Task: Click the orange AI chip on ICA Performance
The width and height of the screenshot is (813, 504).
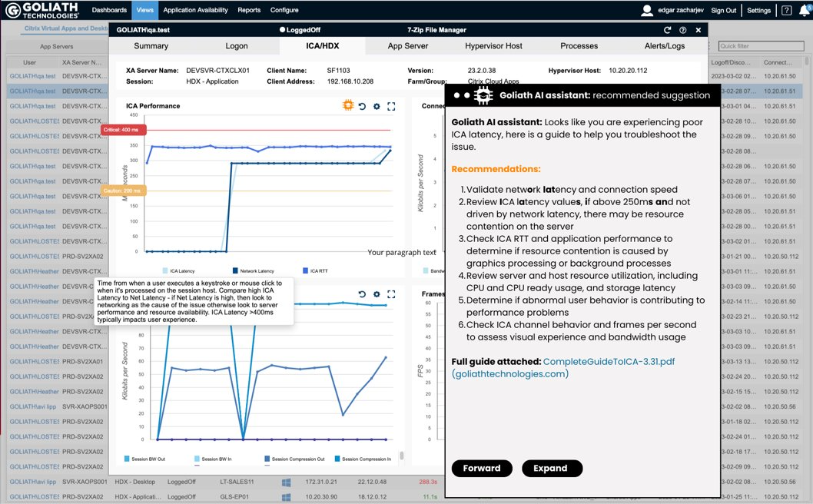Action: [348, 105]
